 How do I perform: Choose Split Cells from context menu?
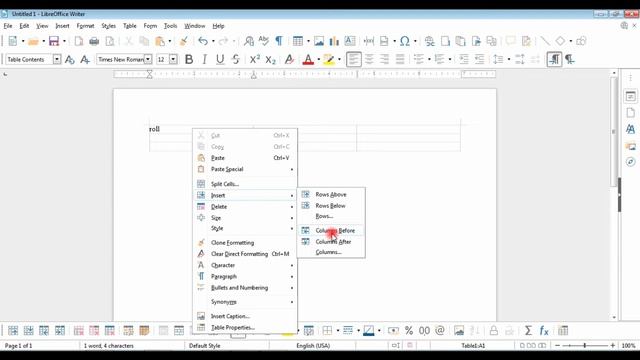(245, 184)
